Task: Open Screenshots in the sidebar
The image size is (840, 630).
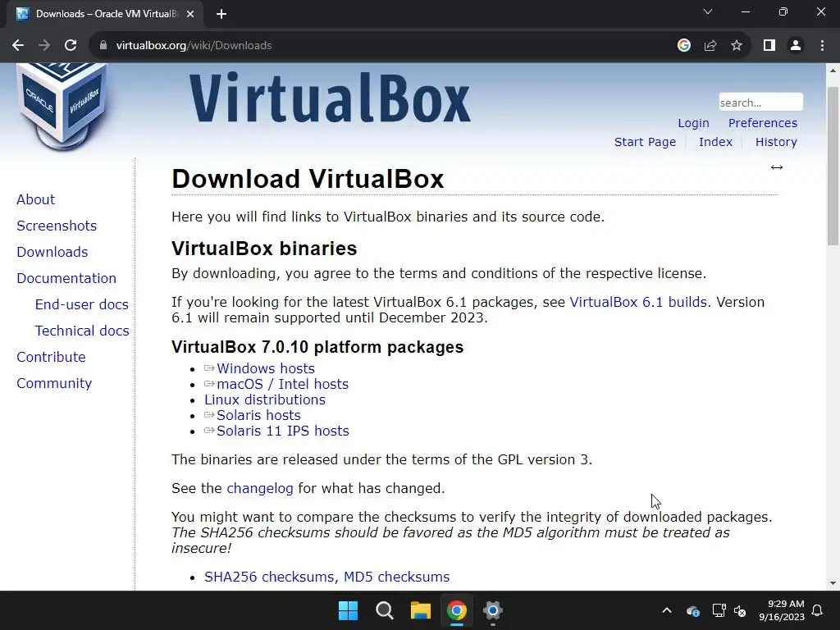Action: 57,226
